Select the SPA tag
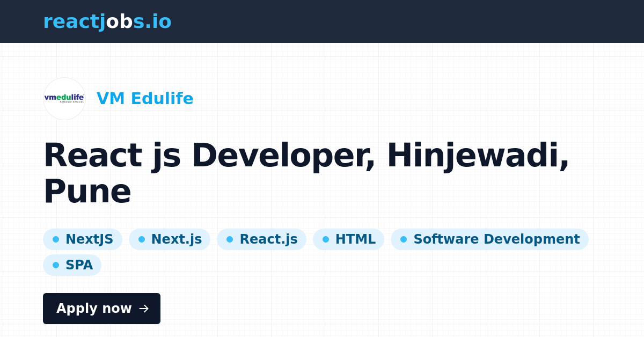This screenshot has width=644, height=337. pos(72,265)
